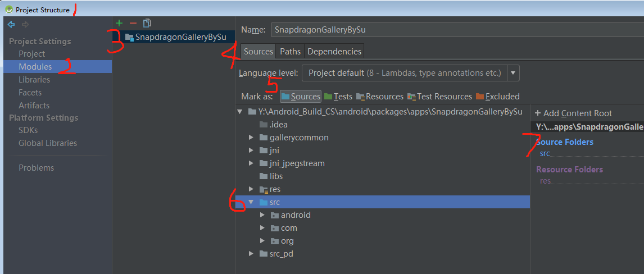Click the back navigation arrow
Image resolution: width=644 pixels, height=274 pixels.
point(11,25)
